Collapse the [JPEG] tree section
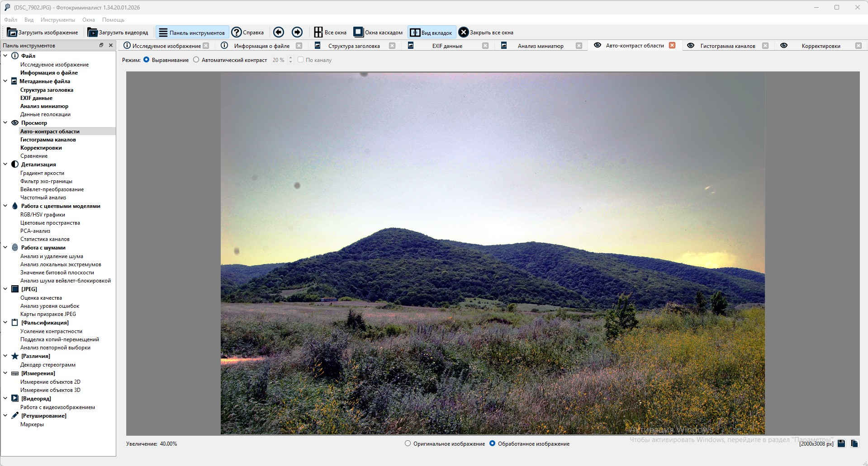 click(5, 289)
